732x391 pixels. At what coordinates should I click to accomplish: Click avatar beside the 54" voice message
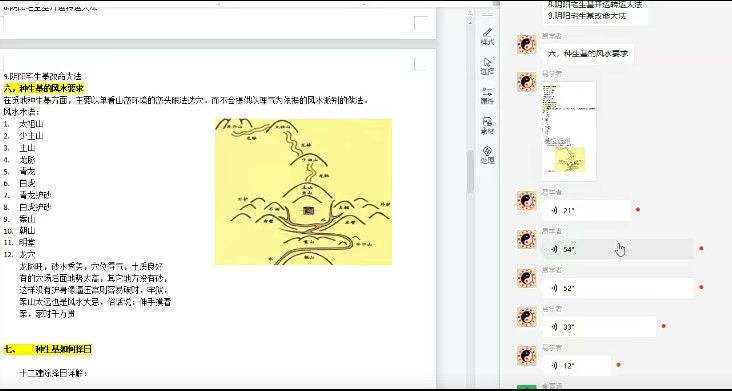(x=527, y=239)
